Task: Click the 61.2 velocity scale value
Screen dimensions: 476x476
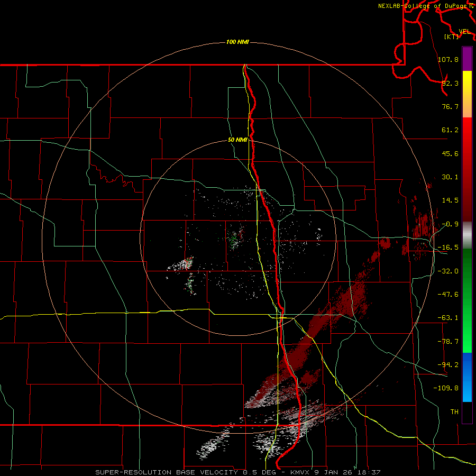Action: (450, 130)
